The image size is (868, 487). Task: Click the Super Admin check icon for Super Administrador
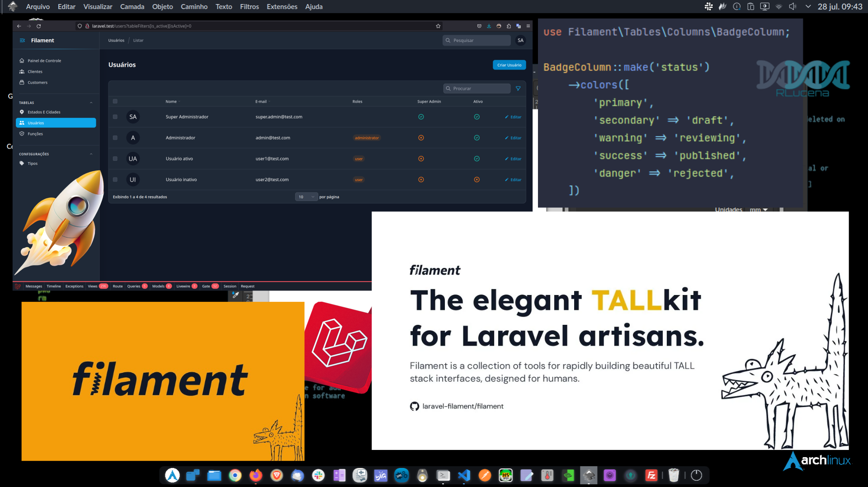(x=421, y=117)
